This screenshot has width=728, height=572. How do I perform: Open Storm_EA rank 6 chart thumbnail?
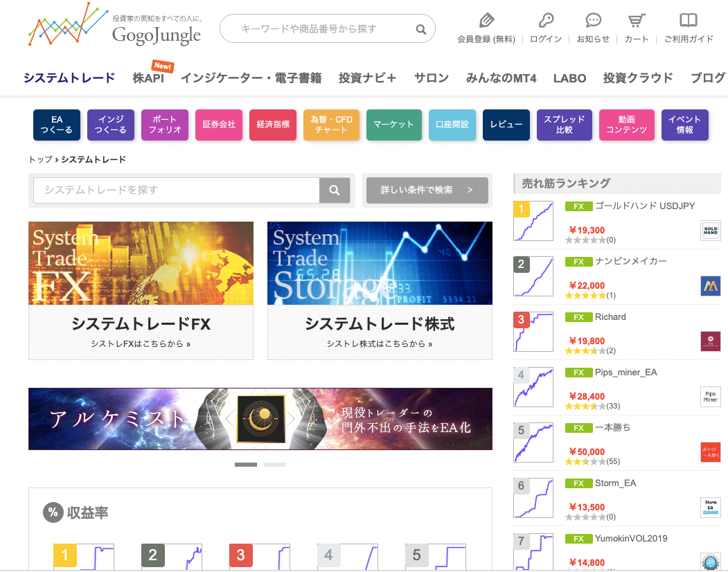(x=533, y=498)
